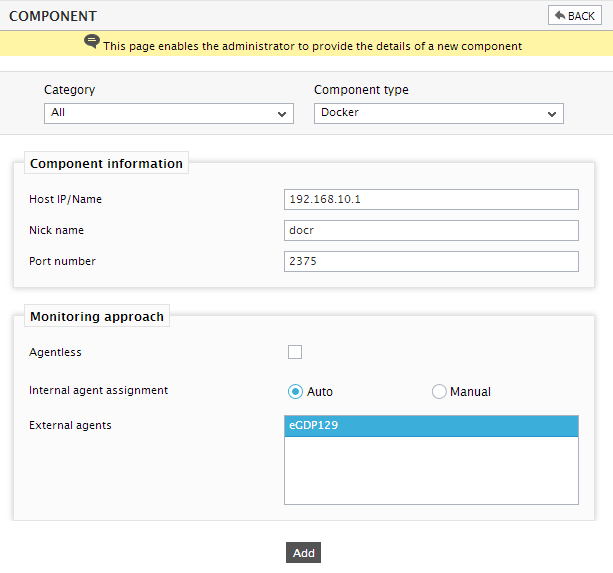The image size is (613, 573).
Task: Click the Nick name field containing docr
Action: [431, 230]
